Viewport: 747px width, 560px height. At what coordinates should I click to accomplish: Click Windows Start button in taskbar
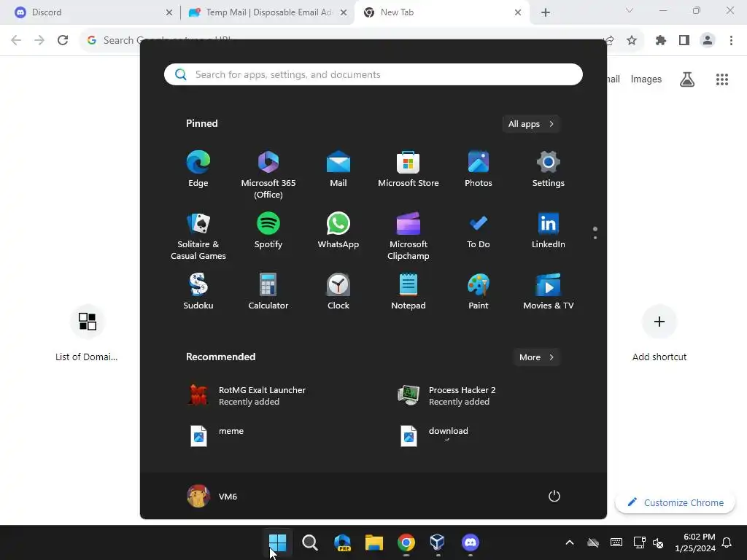point(277,542)
